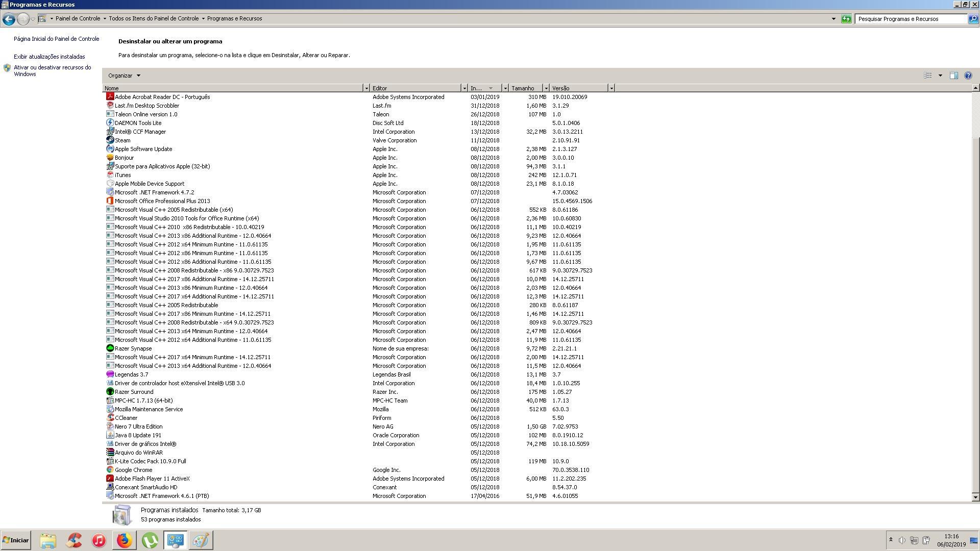Toggle the preview pane button

tap(953, 76)
